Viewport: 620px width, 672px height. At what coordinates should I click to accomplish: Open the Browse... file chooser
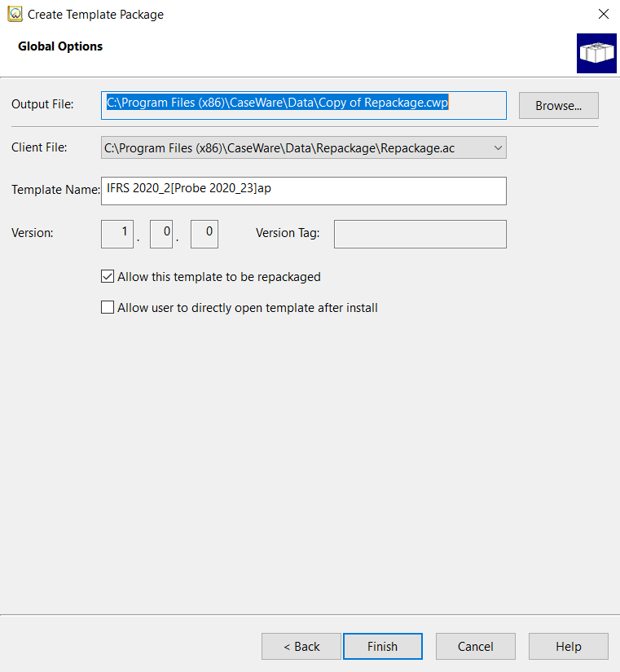(558, 105)
